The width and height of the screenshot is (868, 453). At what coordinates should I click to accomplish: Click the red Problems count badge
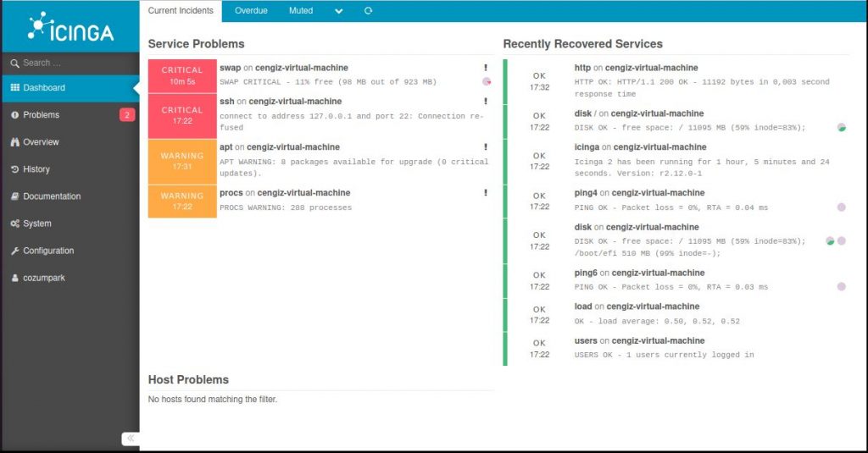pos(127,114)
